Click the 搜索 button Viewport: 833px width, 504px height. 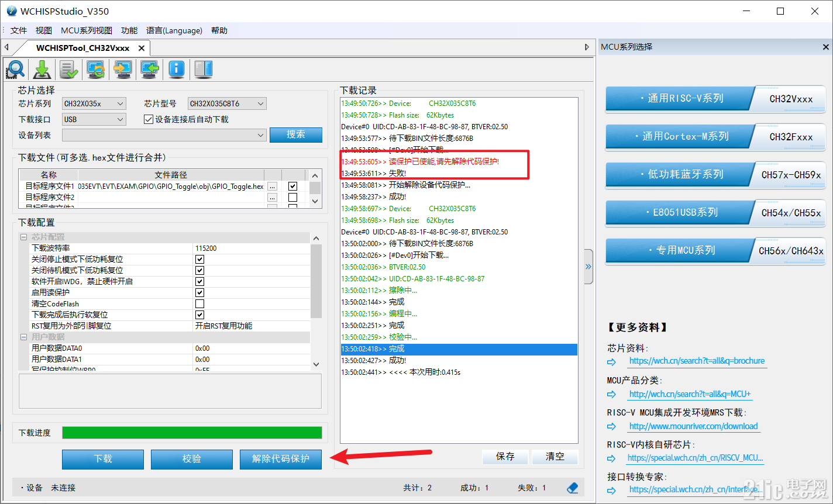coord(296,134)
